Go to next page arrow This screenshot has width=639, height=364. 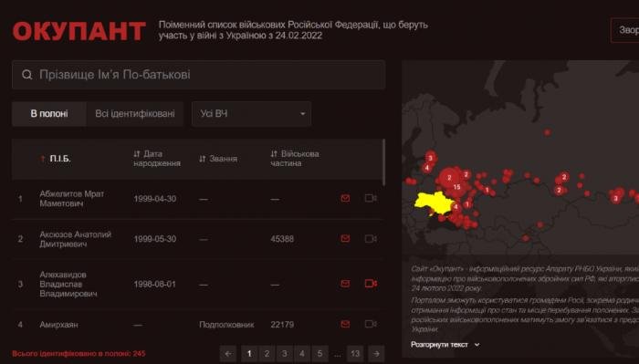click(x=376, y=353)
